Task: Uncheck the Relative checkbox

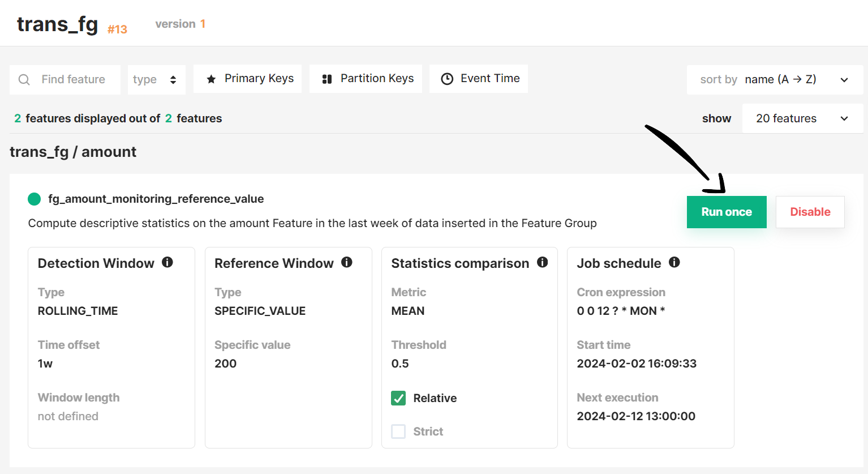Action: 398,398
